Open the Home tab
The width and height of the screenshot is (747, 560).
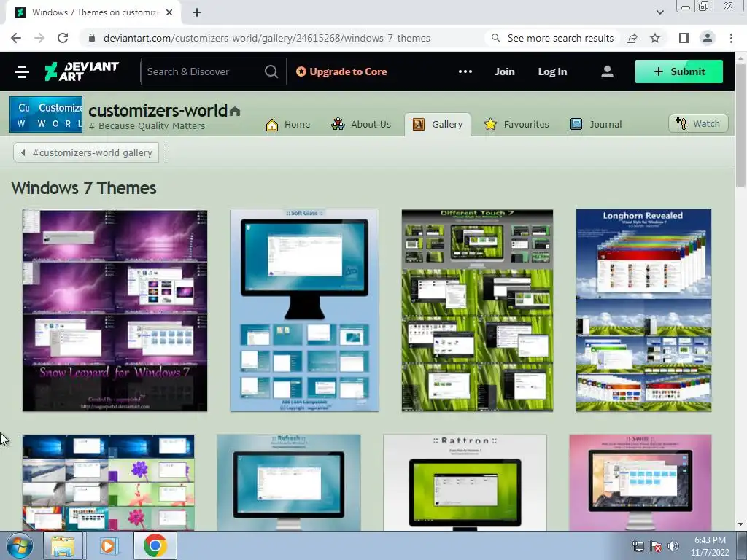(287, 124)
